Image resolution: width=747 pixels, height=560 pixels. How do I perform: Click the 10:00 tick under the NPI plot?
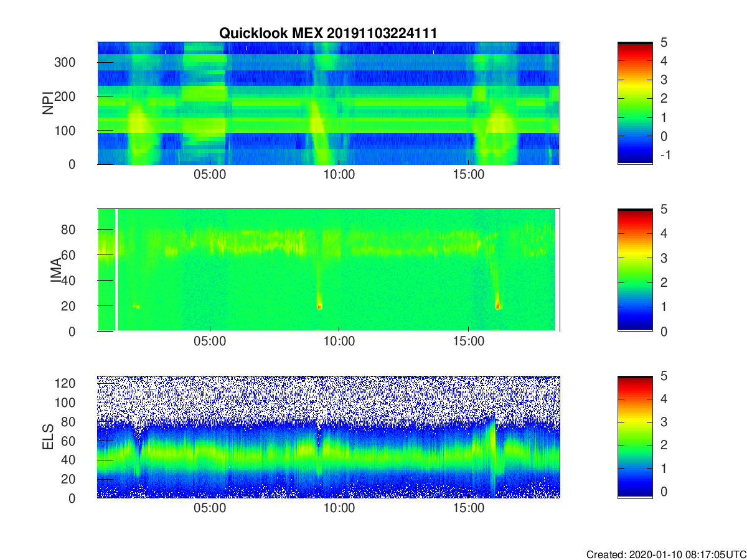(339, 174)
